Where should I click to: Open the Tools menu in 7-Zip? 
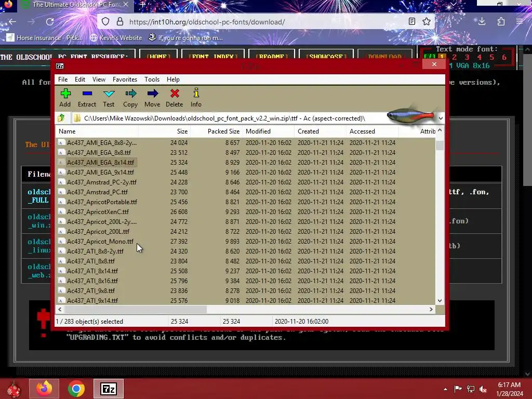[x=152, y=79]
